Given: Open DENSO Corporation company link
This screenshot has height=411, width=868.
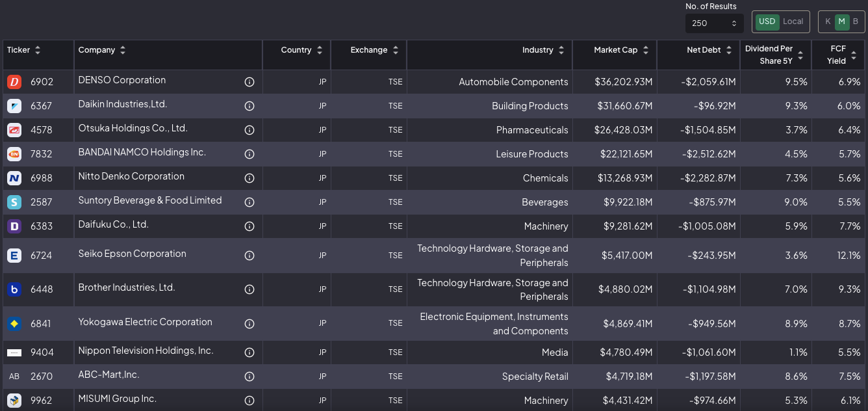Looking at the screenshot, I should (122, 80).
